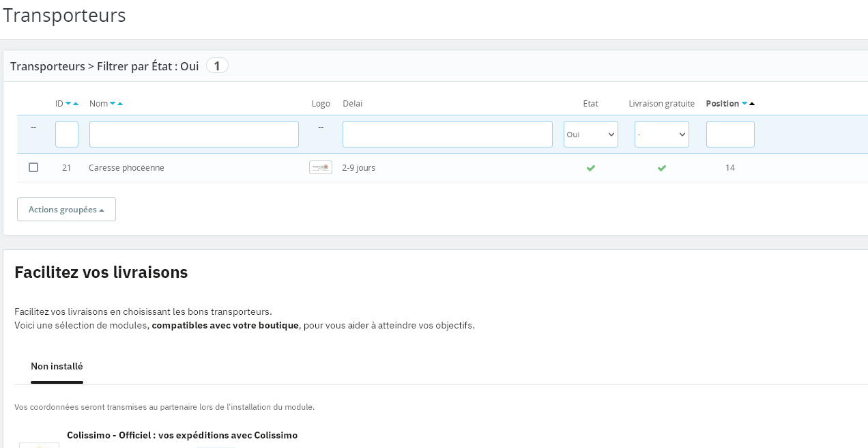Screen dimensions: 868x448
Task: Click the État column header
Action: (x=591, y=104)
